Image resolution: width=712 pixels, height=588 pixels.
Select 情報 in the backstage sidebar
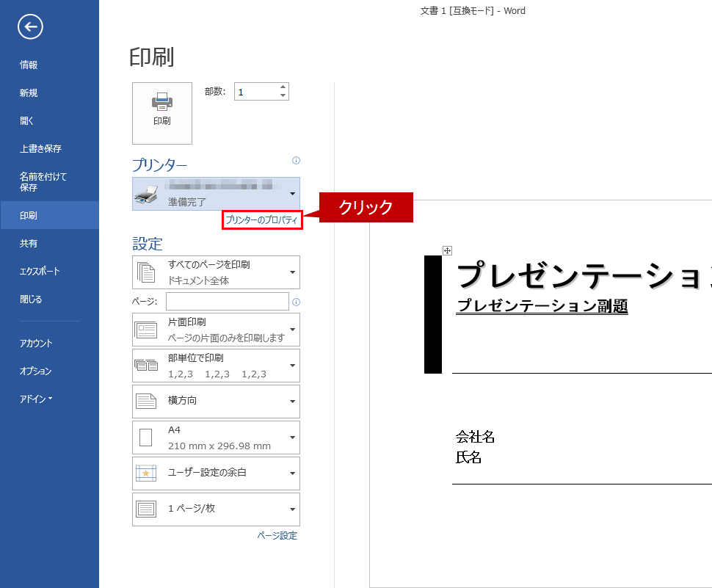click(x=29, y=65)
